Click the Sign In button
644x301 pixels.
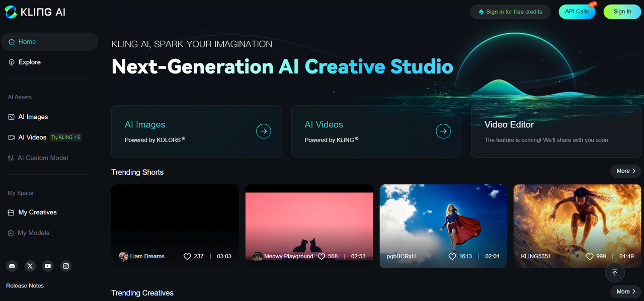[622, 12]
